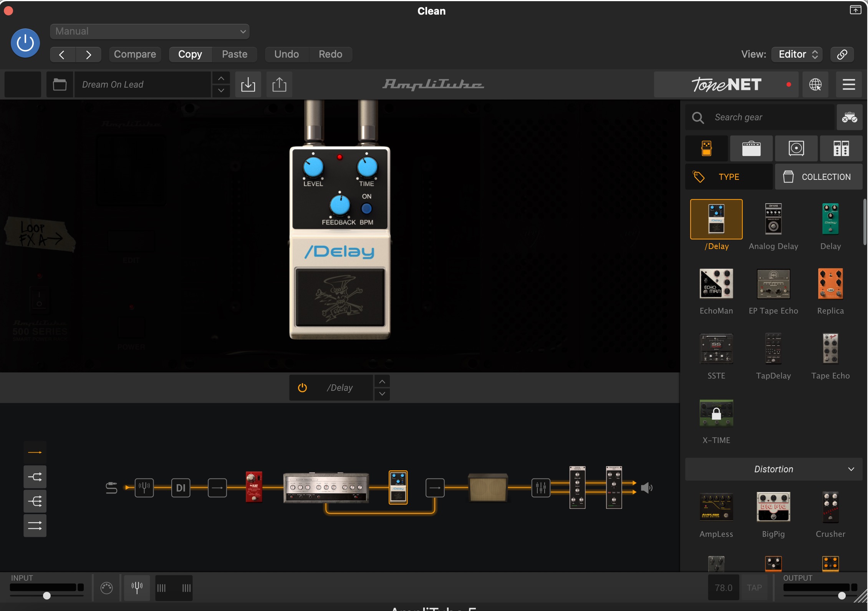The width and height of the screenshot is (868, 611).
Task: Select the amplifier gear tab
Action: click(751, 148)
